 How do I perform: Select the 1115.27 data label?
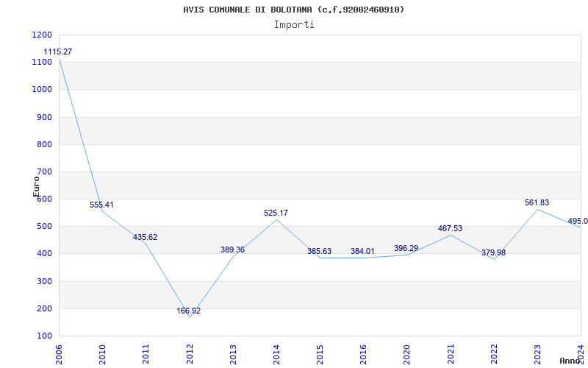(58, 52)
